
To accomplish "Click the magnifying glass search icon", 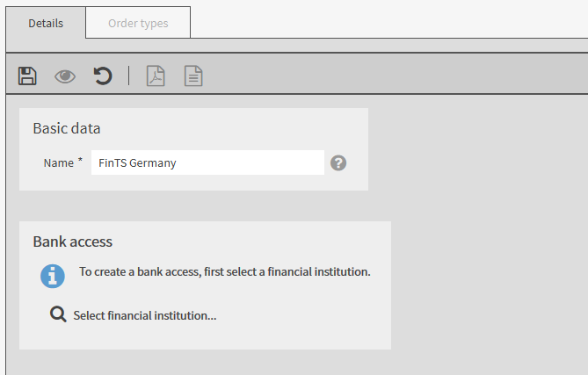I will pyautogui.click(x=58, y=314).
